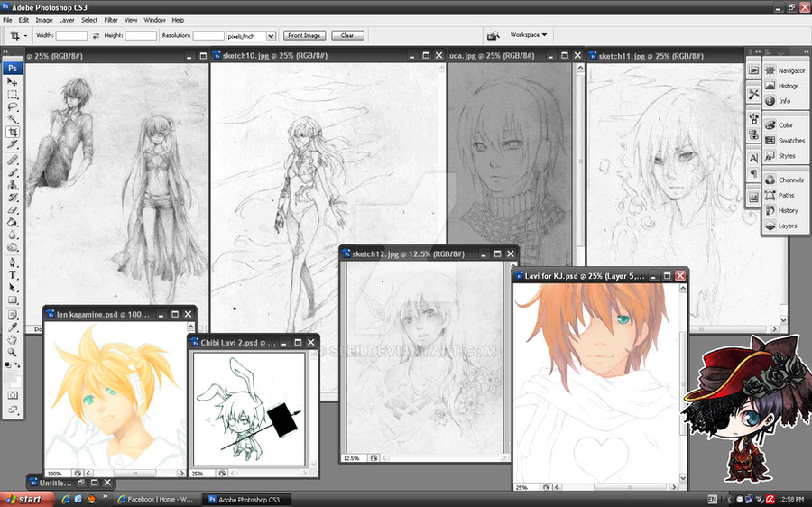This screenshot has width=812, height=507.
Task: Expand the narrow icon dock double arrows
Action: point(758,51)
